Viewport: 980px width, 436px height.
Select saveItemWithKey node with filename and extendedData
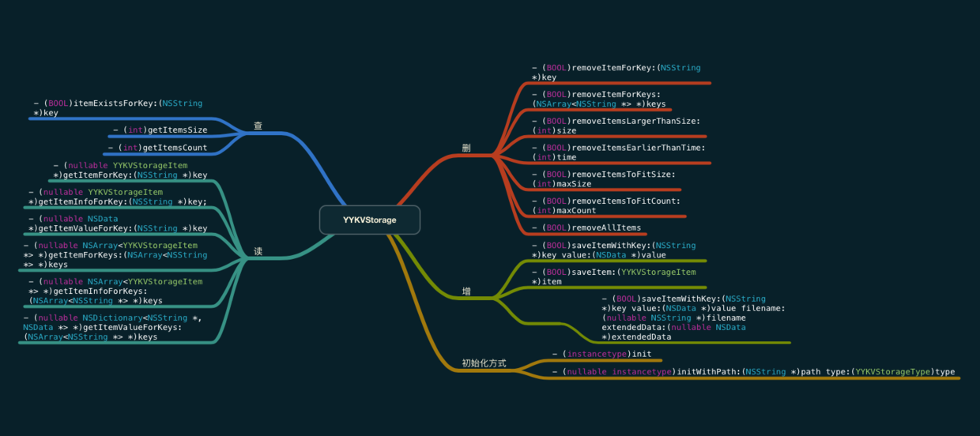(x=693, y=318)
